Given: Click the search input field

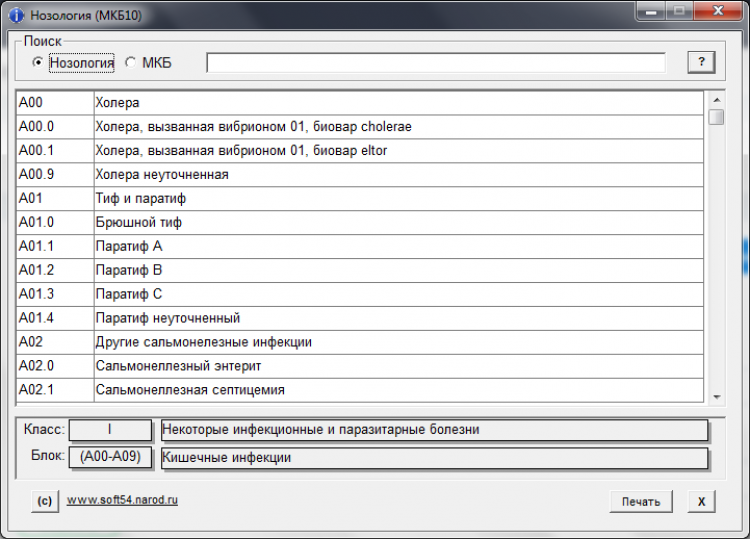Looking at the screenshot, I should coord(436,63).
